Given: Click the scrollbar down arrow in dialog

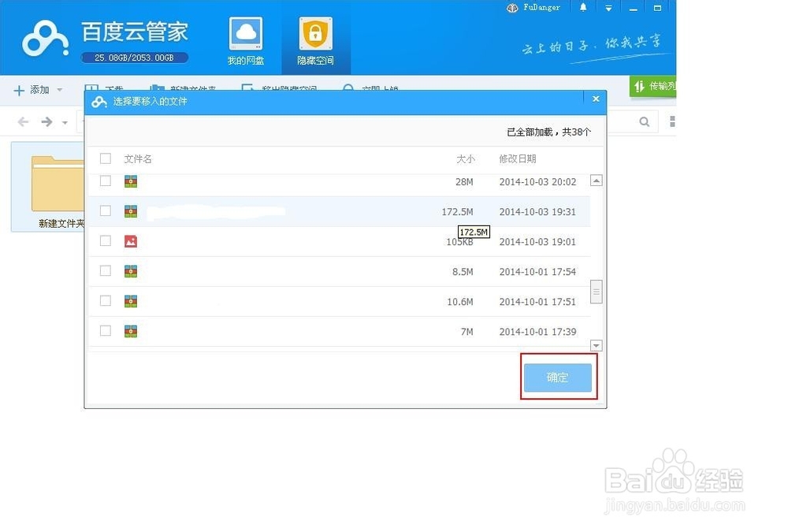Looking at the screenshot, I should (x=596, y=345).
